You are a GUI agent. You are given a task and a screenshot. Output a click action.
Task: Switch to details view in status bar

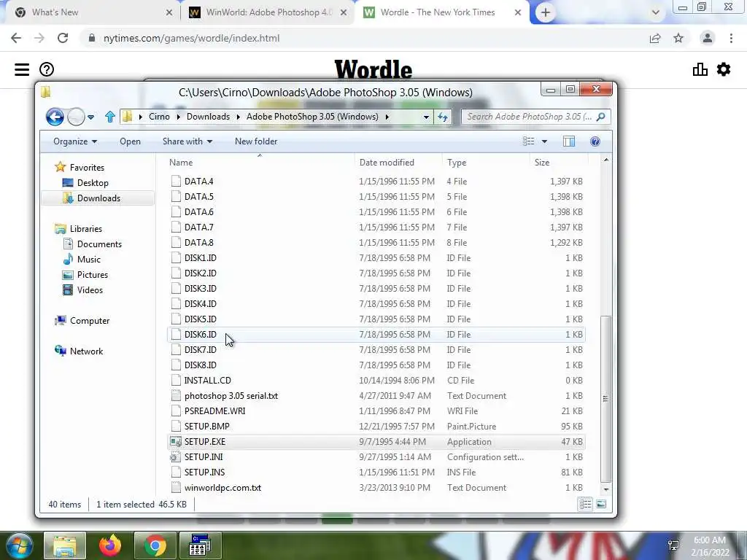[x=586, y=505]
